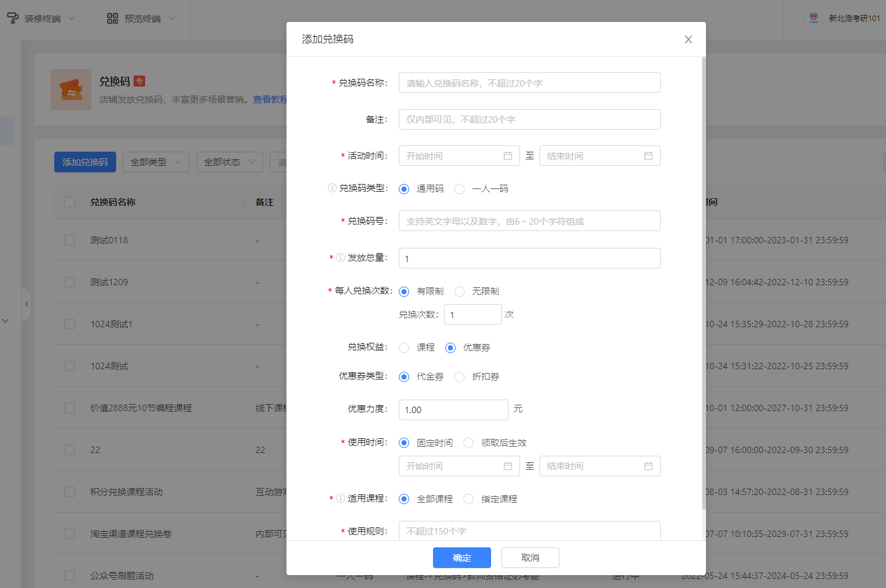Choose 优惠券 as 兑换权益

point(450,348)
